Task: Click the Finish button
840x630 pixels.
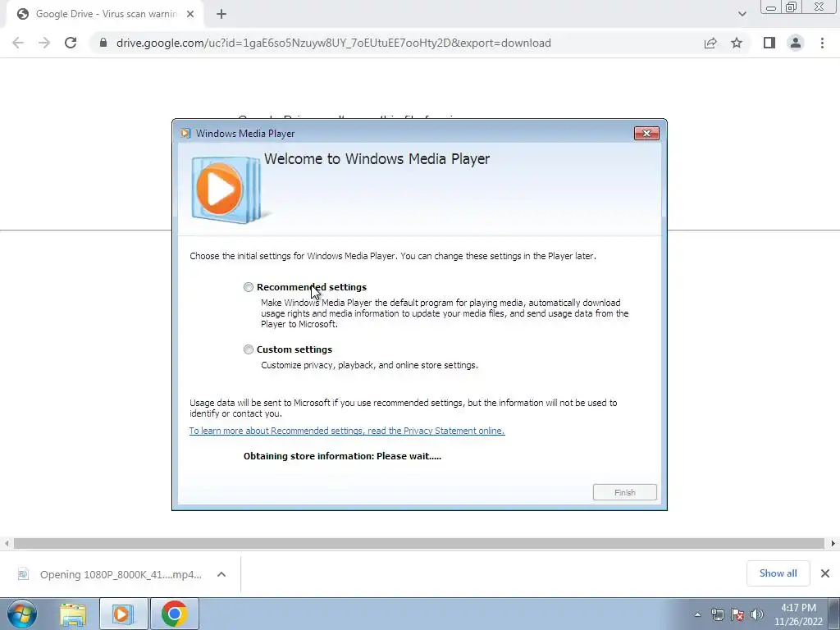Action: [x=624, y=492]
